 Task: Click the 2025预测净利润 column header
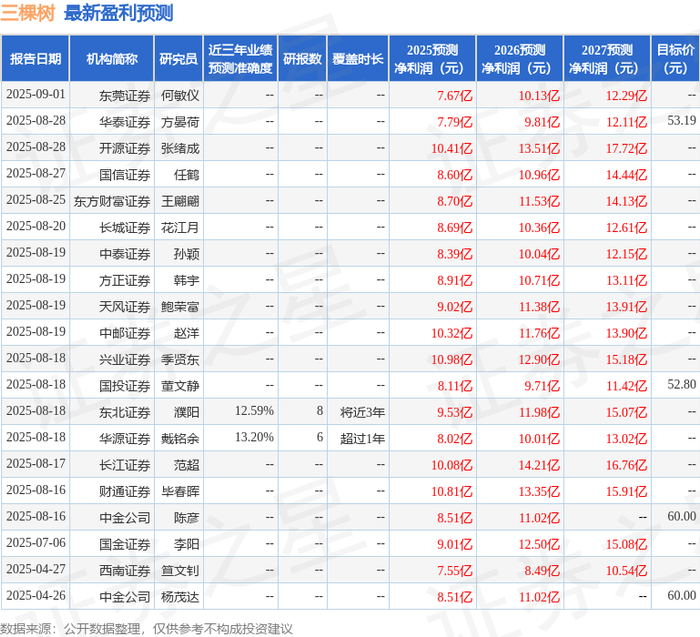(432, 59)
